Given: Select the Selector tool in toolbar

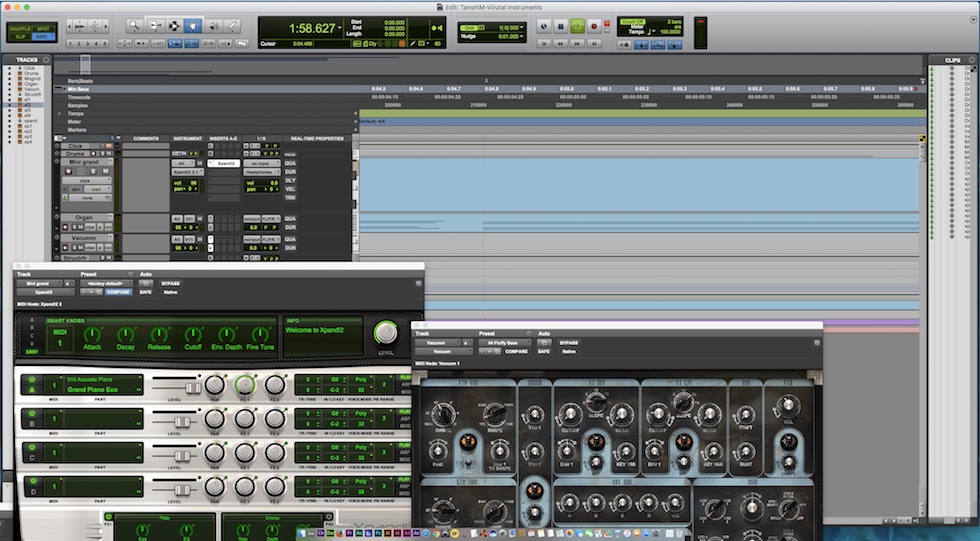Looking at the screenshot, I should [x=174, y=26].
